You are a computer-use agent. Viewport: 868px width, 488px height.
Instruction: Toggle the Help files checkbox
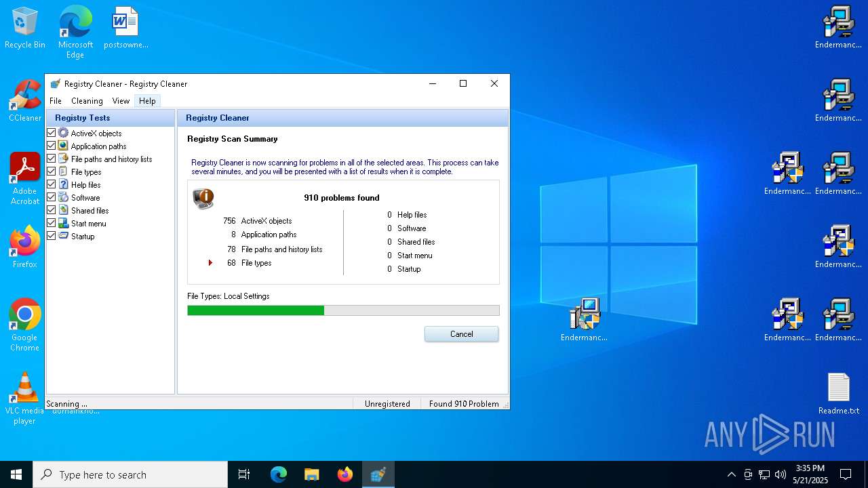51,184
